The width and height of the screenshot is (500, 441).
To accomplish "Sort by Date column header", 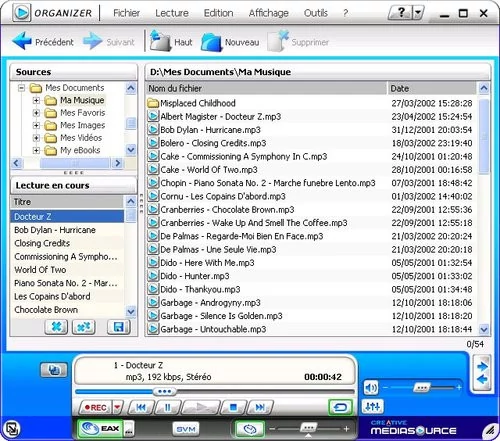I will coord(432,88).
